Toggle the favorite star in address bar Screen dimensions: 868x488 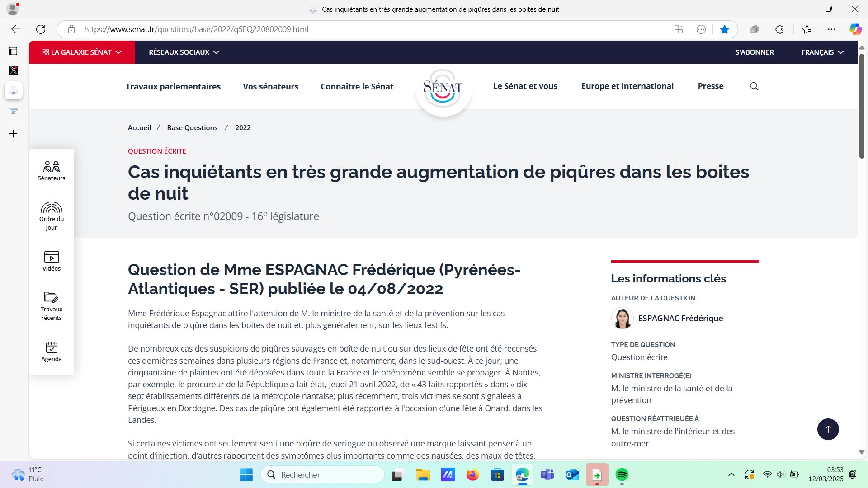pyautogui.click(x=725, y=29)
